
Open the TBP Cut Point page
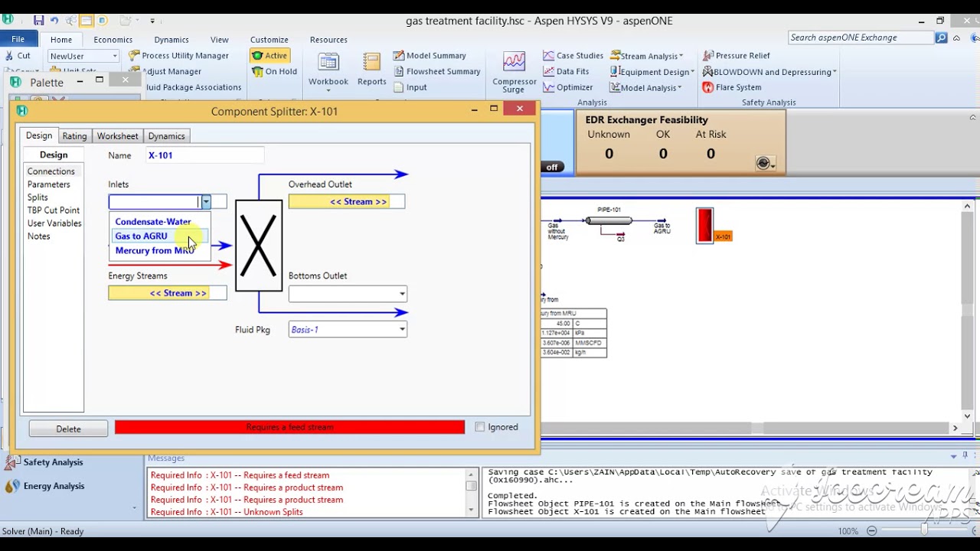tap(54, 210)
